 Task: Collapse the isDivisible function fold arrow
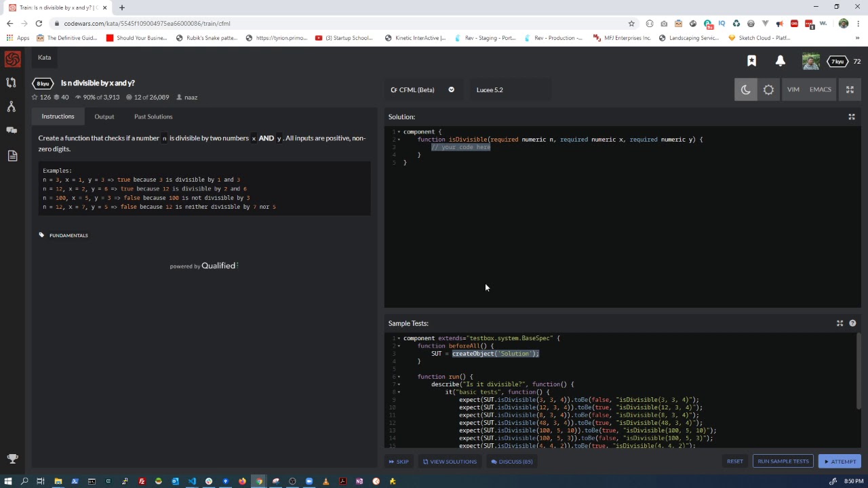[x=399, y=140]
